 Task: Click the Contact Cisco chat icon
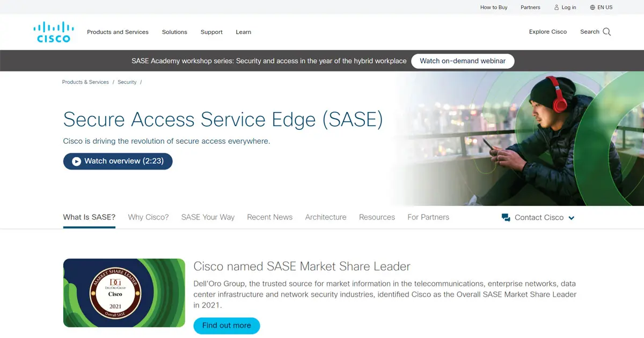[506, 217]
